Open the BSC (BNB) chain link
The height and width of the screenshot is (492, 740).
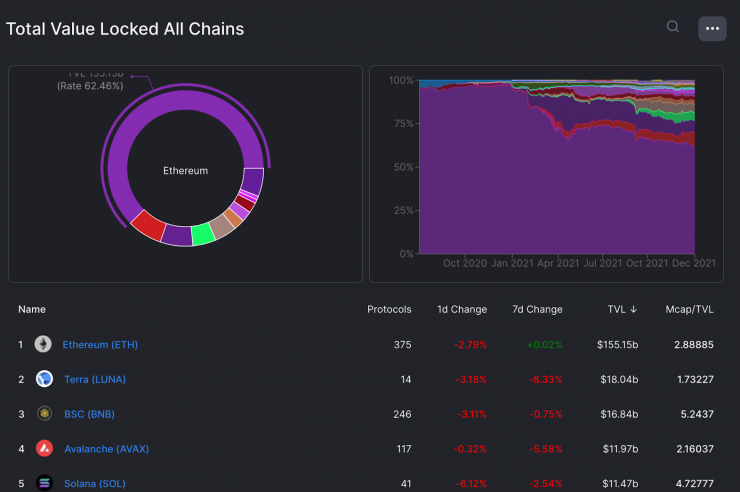click(89, 414)
